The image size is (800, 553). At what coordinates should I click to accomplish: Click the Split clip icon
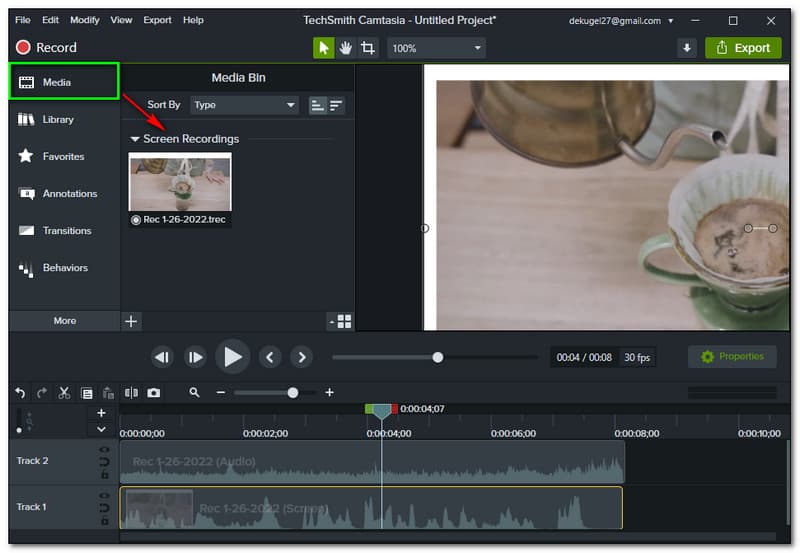[131, 393]
